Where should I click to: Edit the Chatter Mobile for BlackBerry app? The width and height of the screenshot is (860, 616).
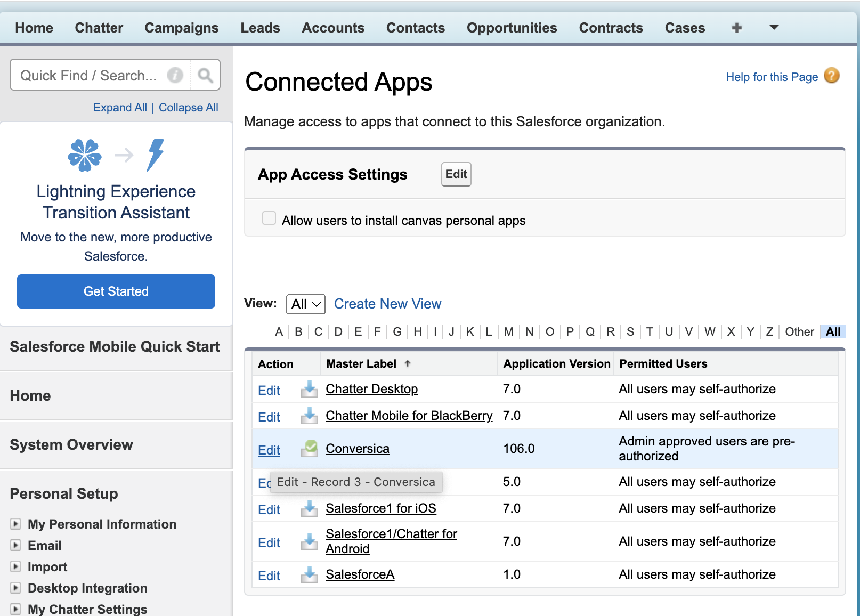[x=269, y=417]
